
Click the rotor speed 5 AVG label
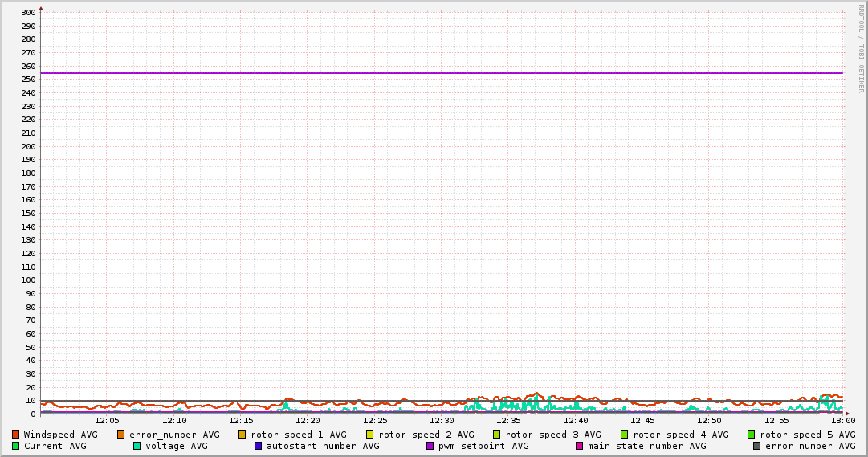point(807,435)
